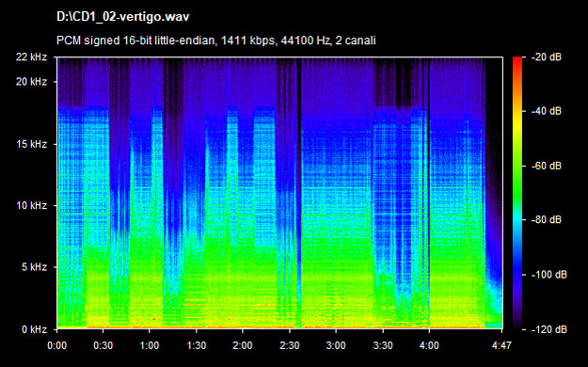This screenshot has height=367, width=588.
Task: Click the 3:30 time axis marker
Action: (383, 345)
